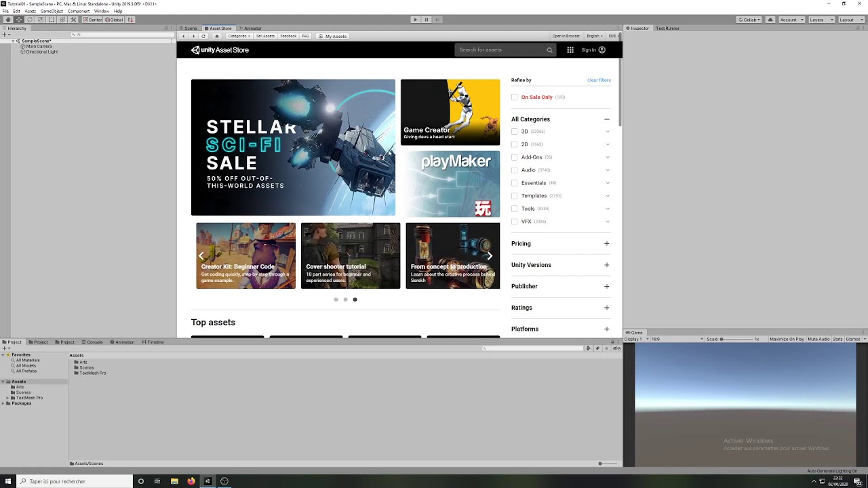Open File Explorer from the taskbar
Screen dimensions: 868x488
coord(174,481)
